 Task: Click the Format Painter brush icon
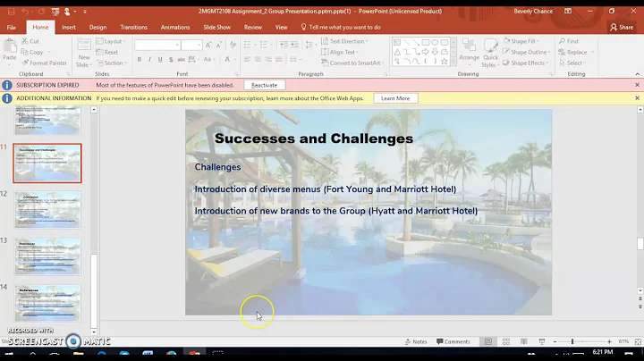[25, 63]
